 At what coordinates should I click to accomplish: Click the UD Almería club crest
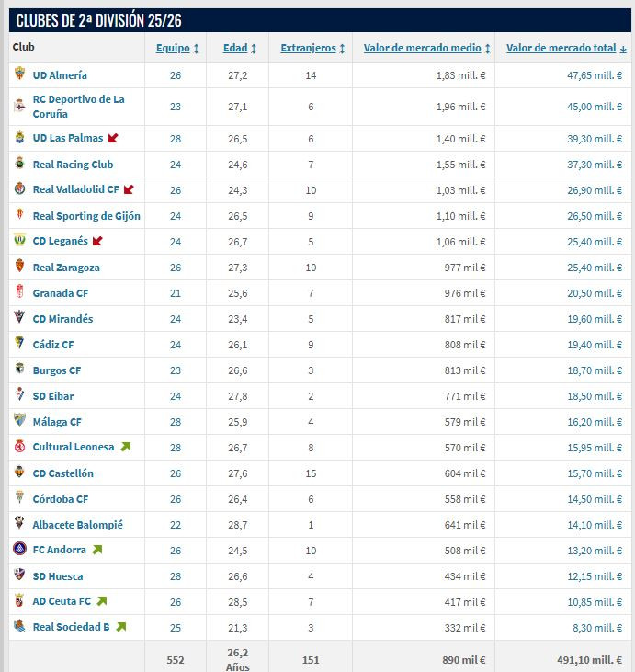click(19, 74)
